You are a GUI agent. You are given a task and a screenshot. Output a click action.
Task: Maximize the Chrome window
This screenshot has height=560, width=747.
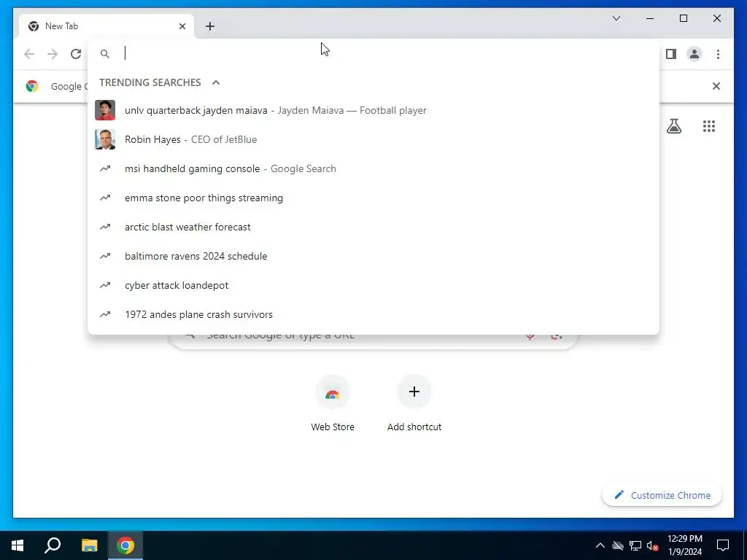click(x=683, y=18)
